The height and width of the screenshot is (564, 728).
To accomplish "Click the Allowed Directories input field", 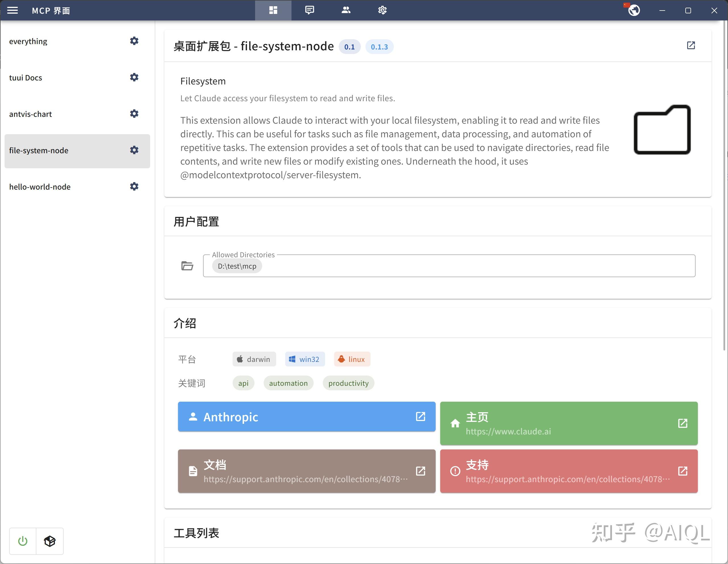I will [467, 266].
